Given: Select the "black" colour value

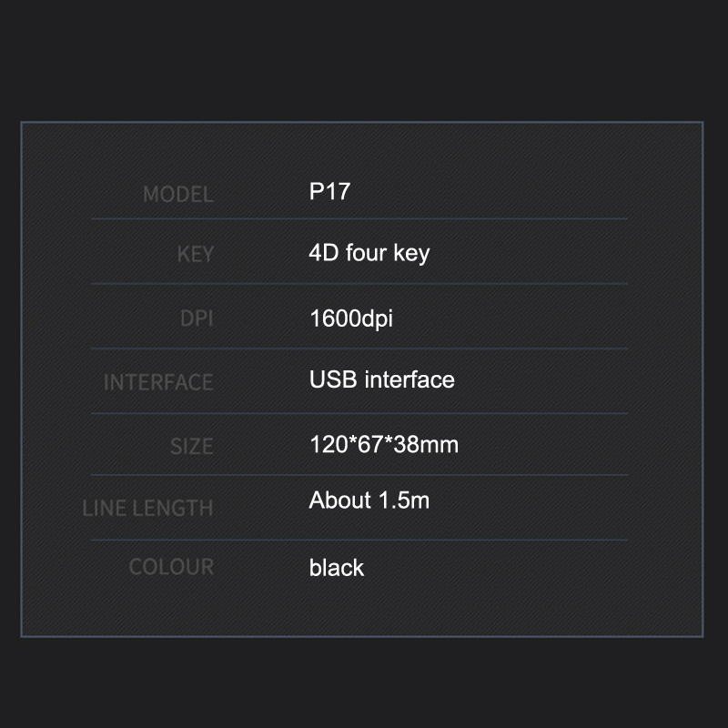Looking at the screenshot, I should click(x=336, y=568).
